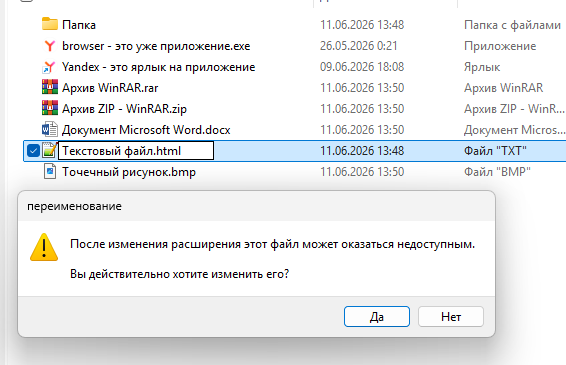
Task: Select Документ Microsoft Word.docx
Action: (x=146, y=130)
